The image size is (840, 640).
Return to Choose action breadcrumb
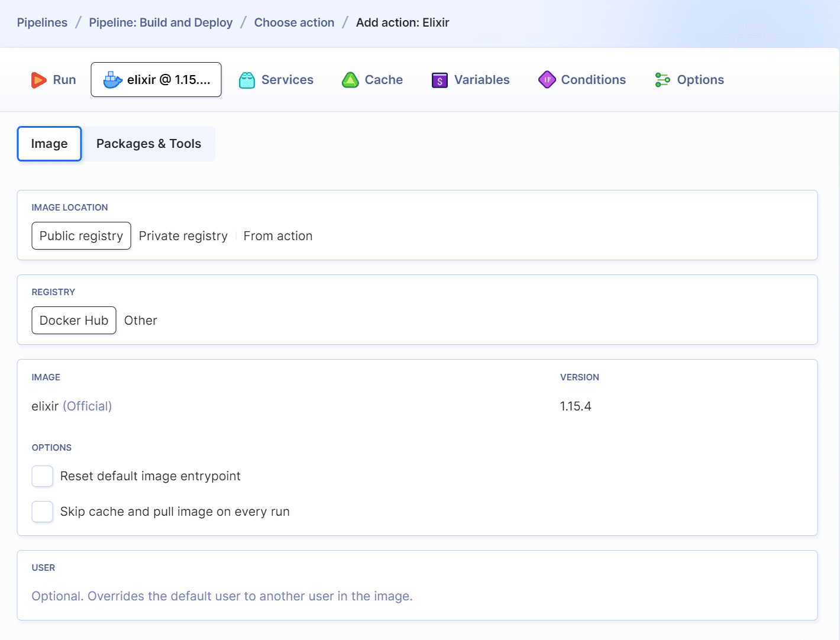tap(294, 22)
